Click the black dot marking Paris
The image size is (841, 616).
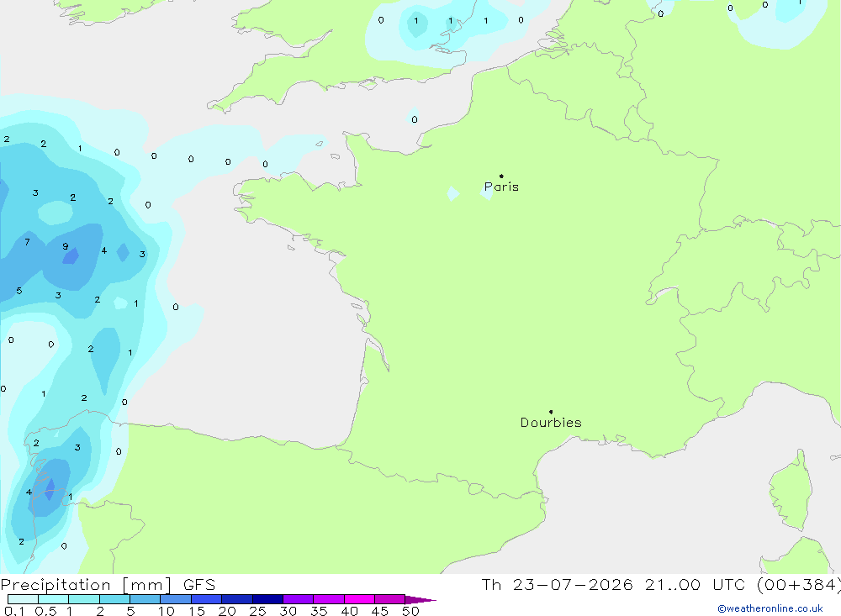[x=501, y=176]
